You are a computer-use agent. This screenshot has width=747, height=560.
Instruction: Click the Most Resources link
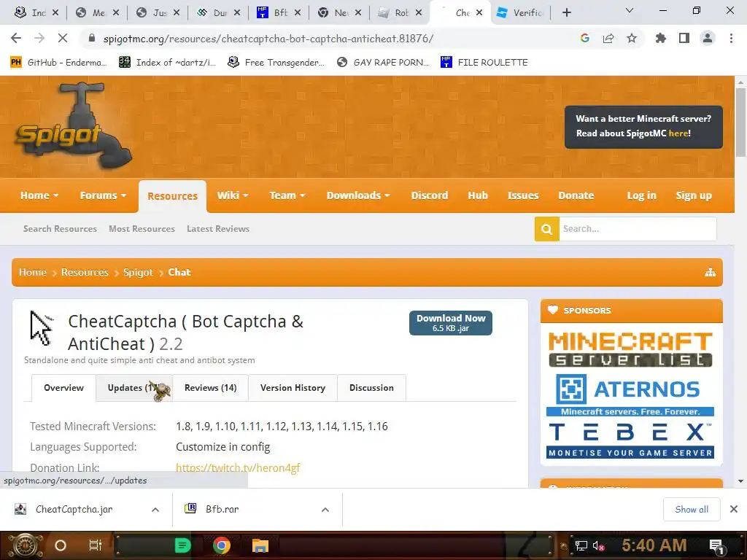tap(142, 228)
